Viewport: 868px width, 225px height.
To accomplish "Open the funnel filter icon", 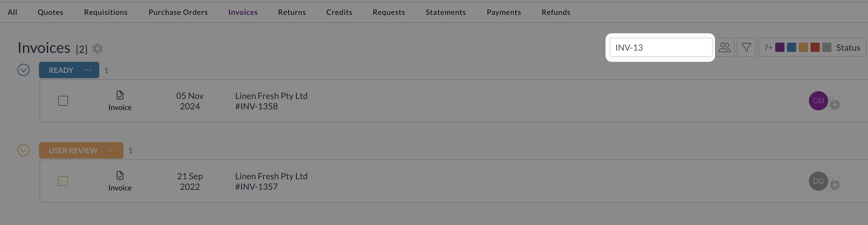I will pos(746,48).
